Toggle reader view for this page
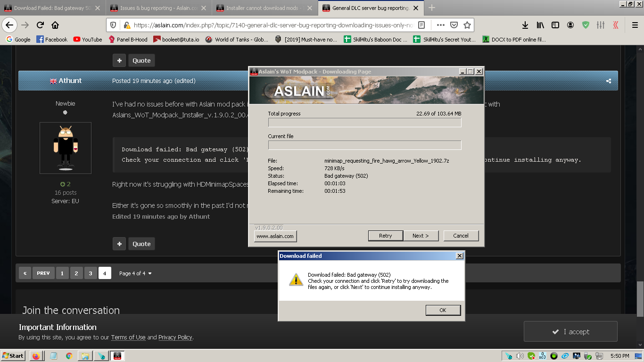The width and height of the screenshot is (644, 362). [x=421, y=25]
